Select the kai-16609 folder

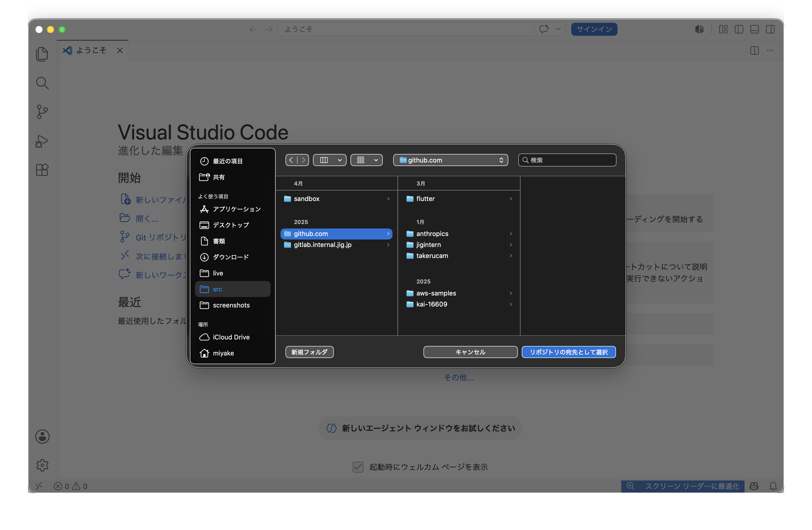tap(459, 304)
